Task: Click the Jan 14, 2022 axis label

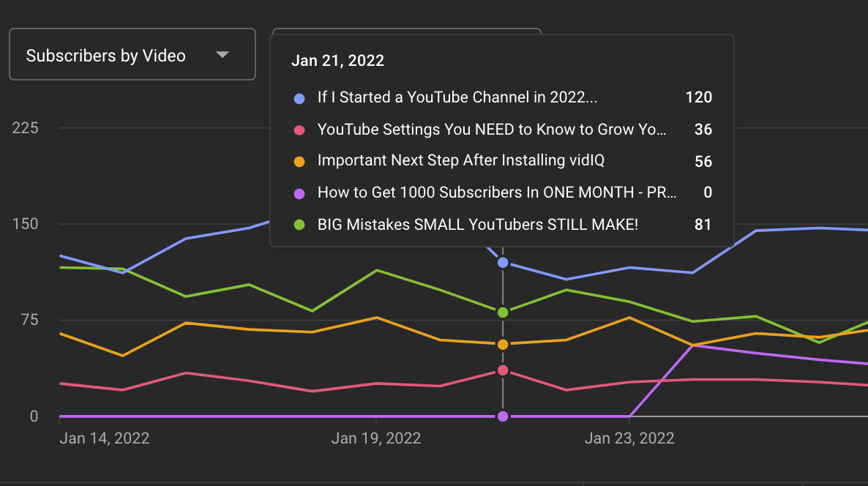Action: pyautogui.click(x=105, y=438)
